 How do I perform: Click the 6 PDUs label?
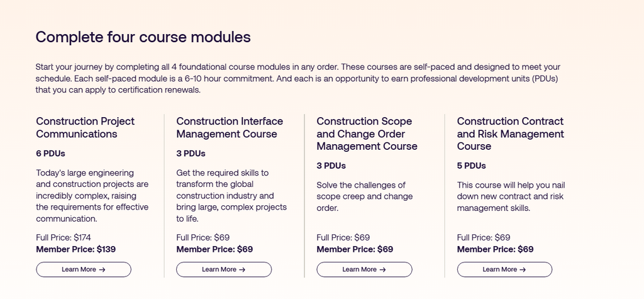[50, 153]
